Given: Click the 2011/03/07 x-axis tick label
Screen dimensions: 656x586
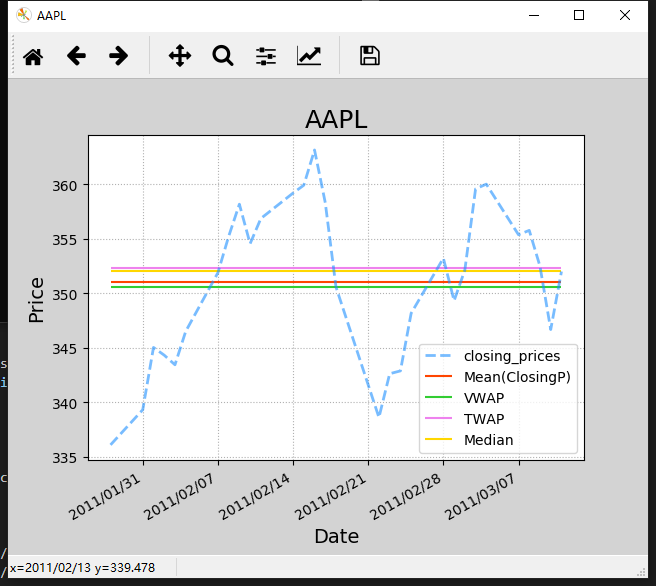Looking at the screenshot, I should (480, 497).
